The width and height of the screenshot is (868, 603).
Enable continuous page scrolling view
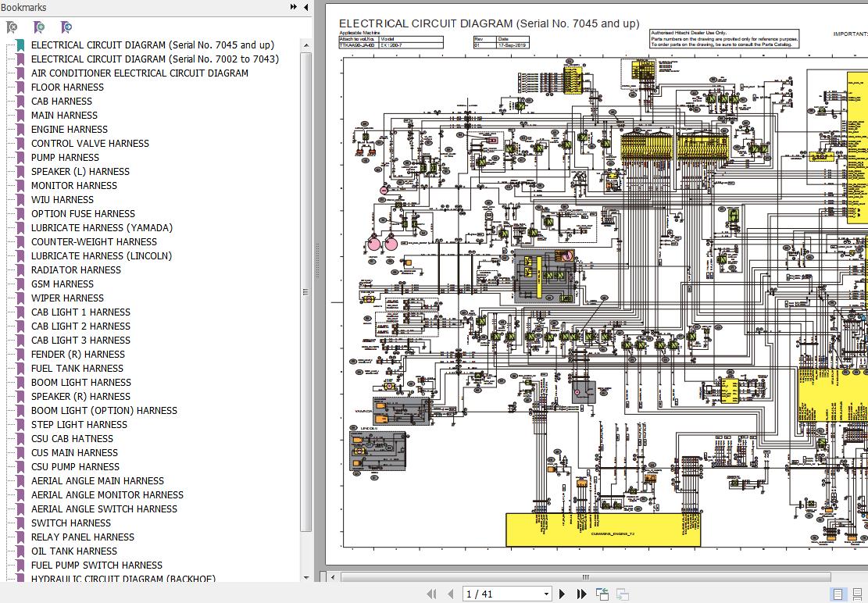[x=857, y=594]
